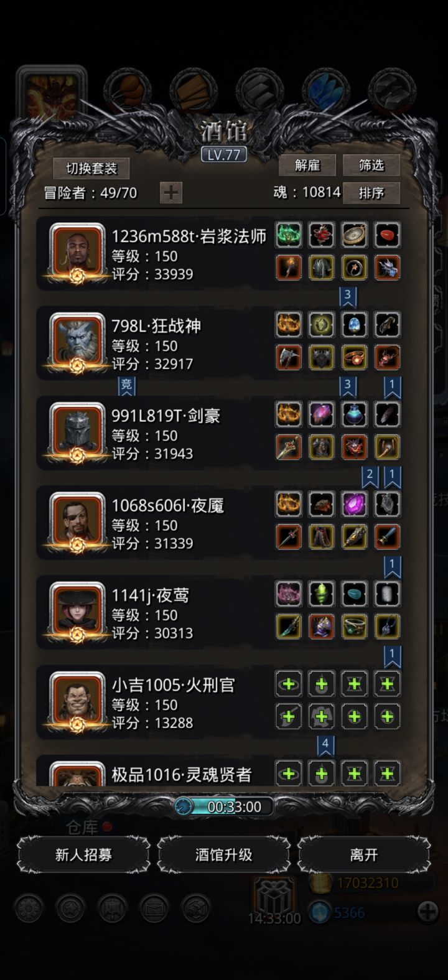Image resolution: width=448 pixels, height=980 pixels.
Task: Click the plus button beside 冒险者 count
Action: pos(171,193)
